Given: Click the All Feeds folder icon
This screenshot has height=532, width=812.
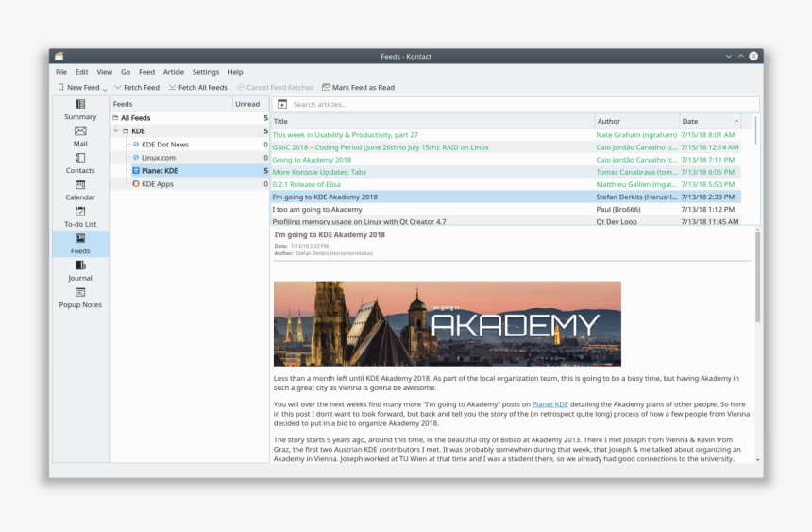Looking at the screenshot, I should click(115, 118).
